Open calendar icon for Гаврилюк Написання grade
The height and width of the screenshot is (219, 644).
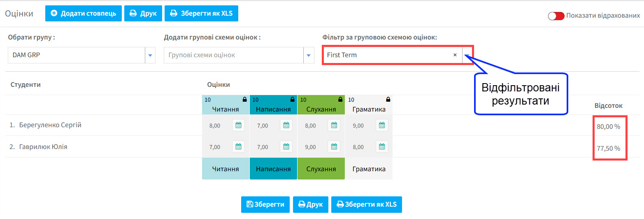point(286,147)
